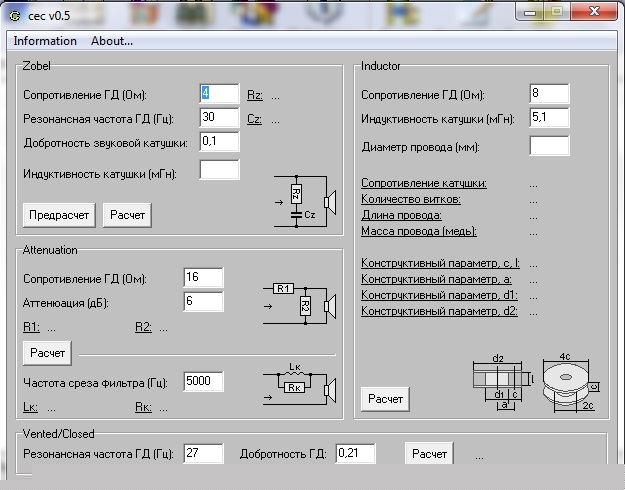The height and width of the screenshot is (490, 625).
Task: Click Конструктивный параметр, d2 label
Action: pyautogui.click(x=439, y=311)
